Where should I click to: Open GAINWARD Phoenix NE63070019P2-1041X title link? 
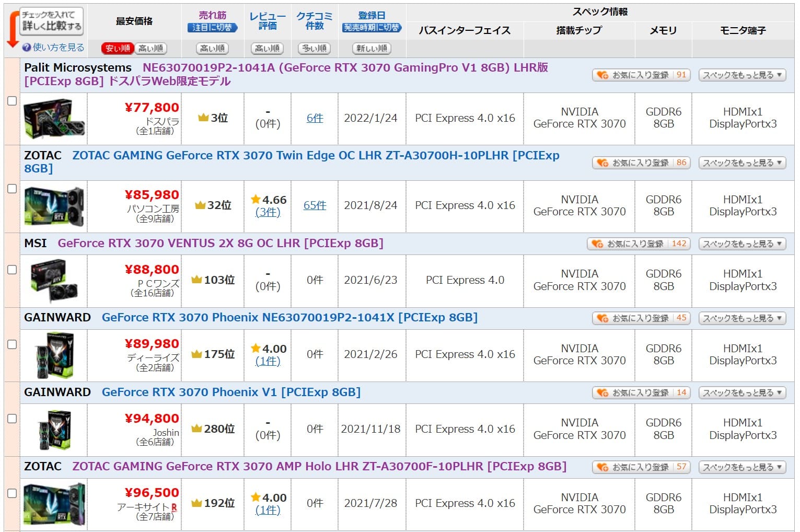coord(289,318)
